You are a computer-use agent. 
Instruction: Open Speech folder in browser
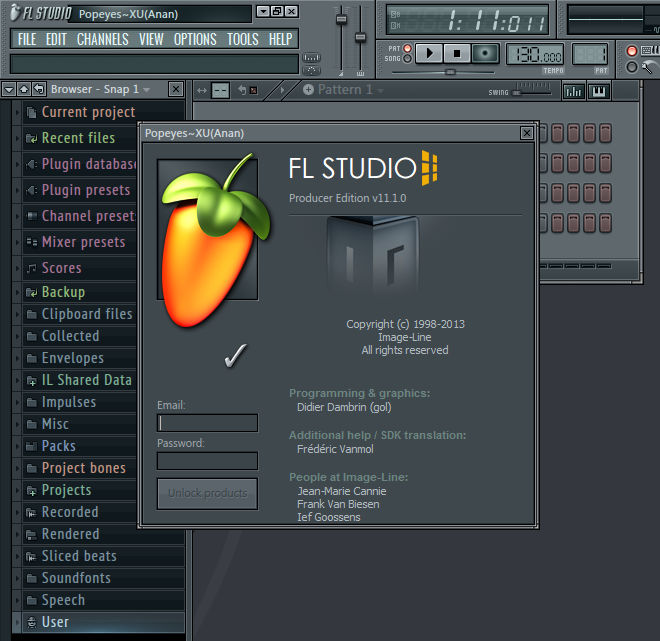click(x=63, y=600)
